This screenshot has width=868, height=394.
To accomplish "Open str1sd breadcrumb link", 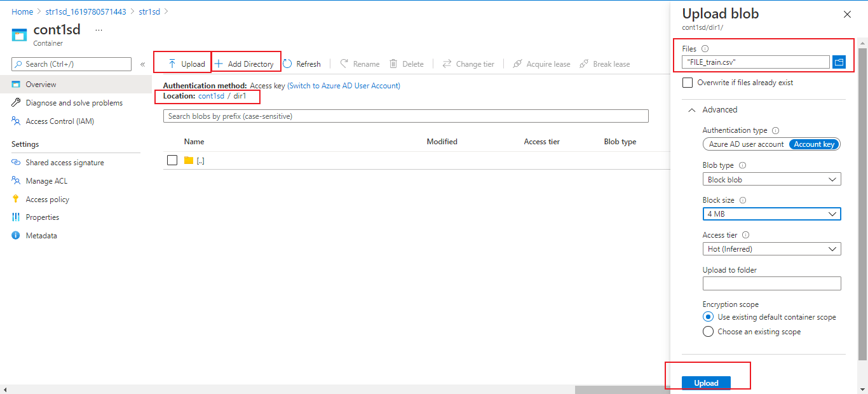I will click(x=149, y=11).
